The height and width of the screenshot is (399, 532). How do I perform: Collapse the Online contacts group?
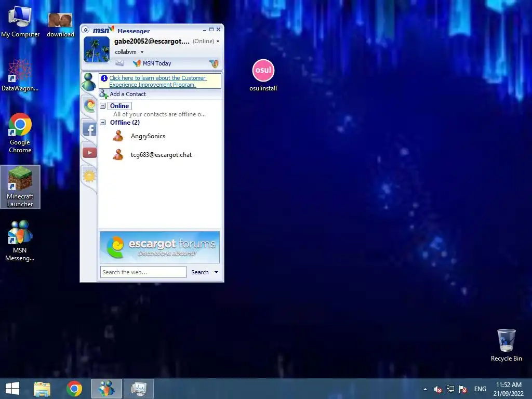coord(103,106)
